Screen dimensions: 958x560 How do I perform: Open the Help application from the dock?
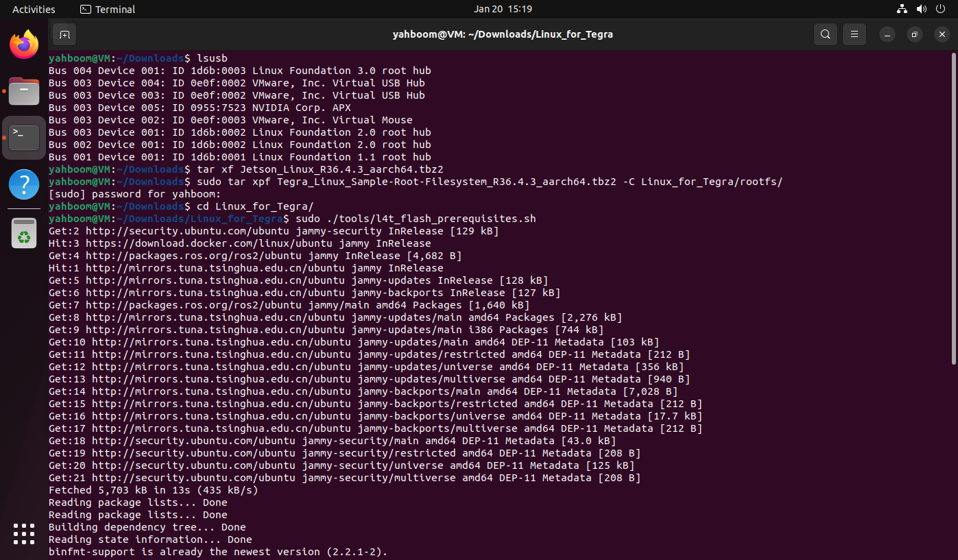point(23,183)
